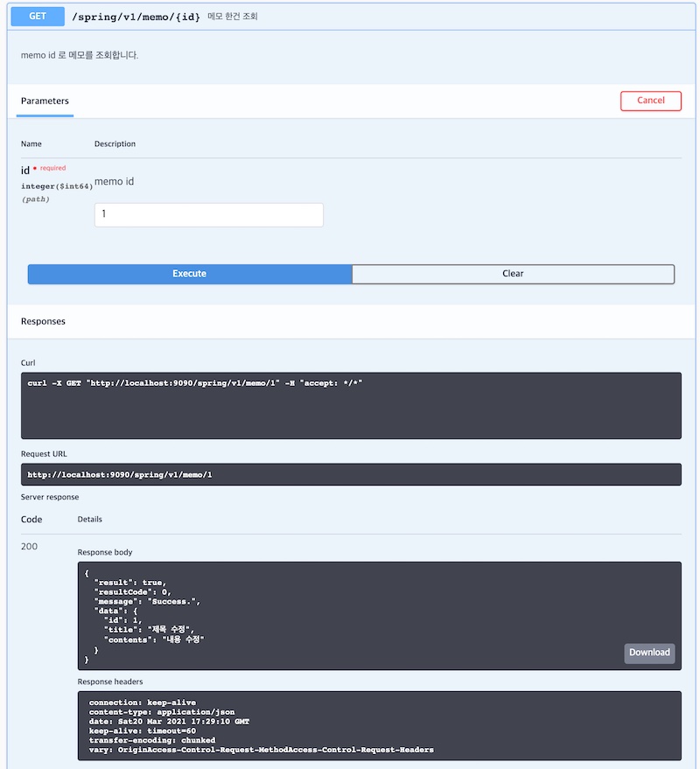This screenshot has height=769, width=700.
Task: Click the Cancel button
Action: click(650, 101)
